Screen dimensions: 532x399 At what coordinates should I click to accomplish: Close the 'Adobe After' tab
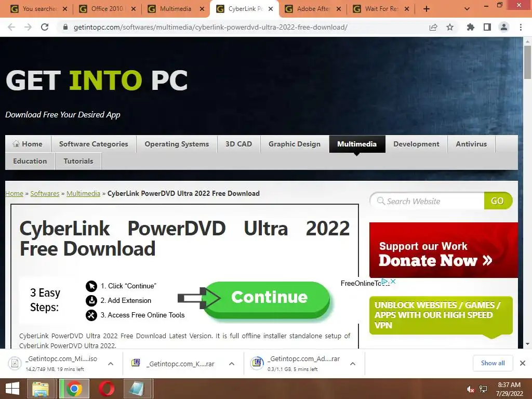(339, 9)
